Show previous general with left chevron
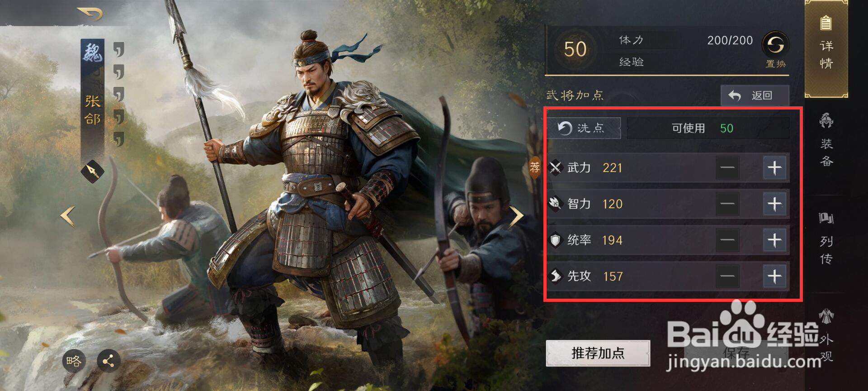The width and height of the screenshot is (868, 391). click(68, 215)
